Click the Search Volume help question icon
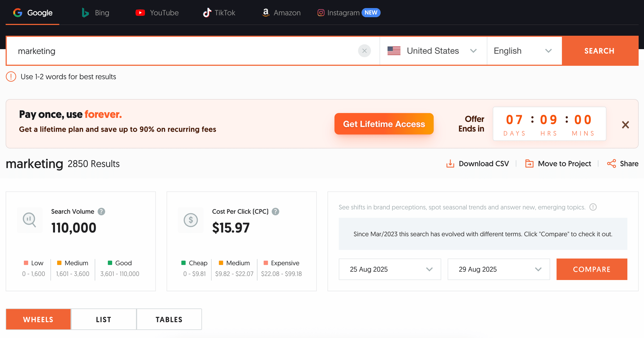Viewport: 644px width, 338px height. coord(101,211)
